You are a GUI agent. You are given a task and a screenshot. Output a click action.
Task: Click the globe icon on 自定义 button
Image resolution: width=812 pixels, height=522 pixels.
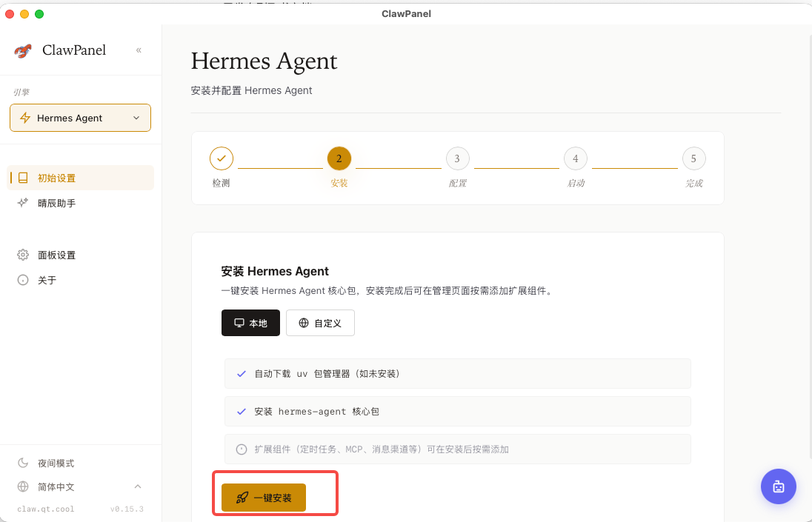point(304,323)
